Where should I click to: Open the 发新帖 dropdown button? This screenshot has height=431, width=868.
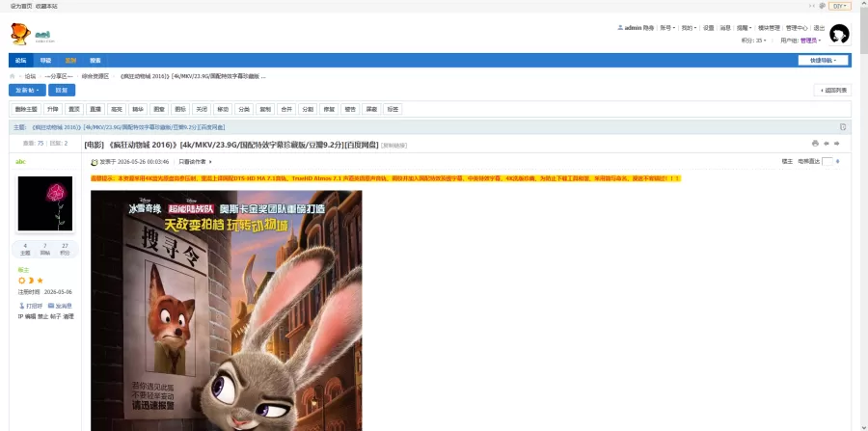[x=27, y=91]
